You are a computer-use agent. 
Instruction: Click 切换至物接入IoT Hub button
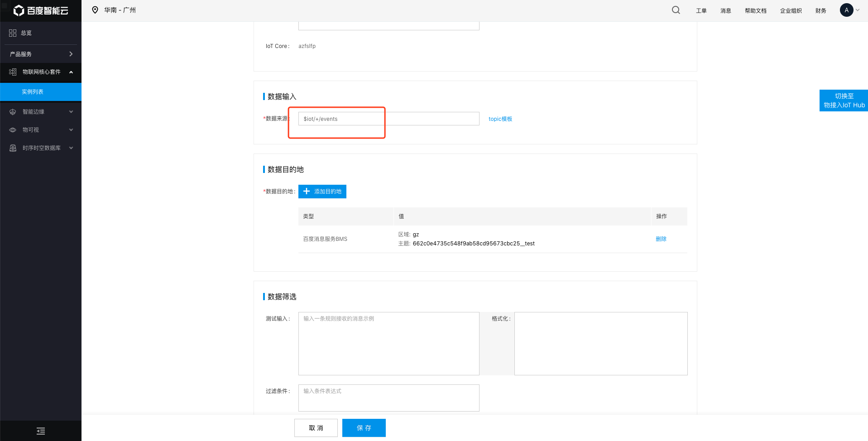[x=844, y=101]
